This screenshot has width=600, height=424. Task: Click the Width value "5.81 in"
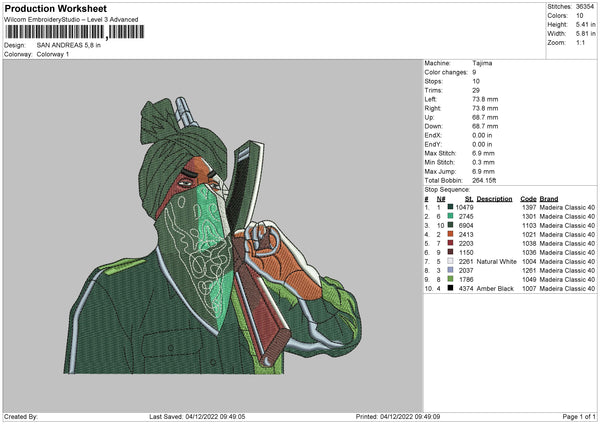pyautogui.click(x=585, y=34)
